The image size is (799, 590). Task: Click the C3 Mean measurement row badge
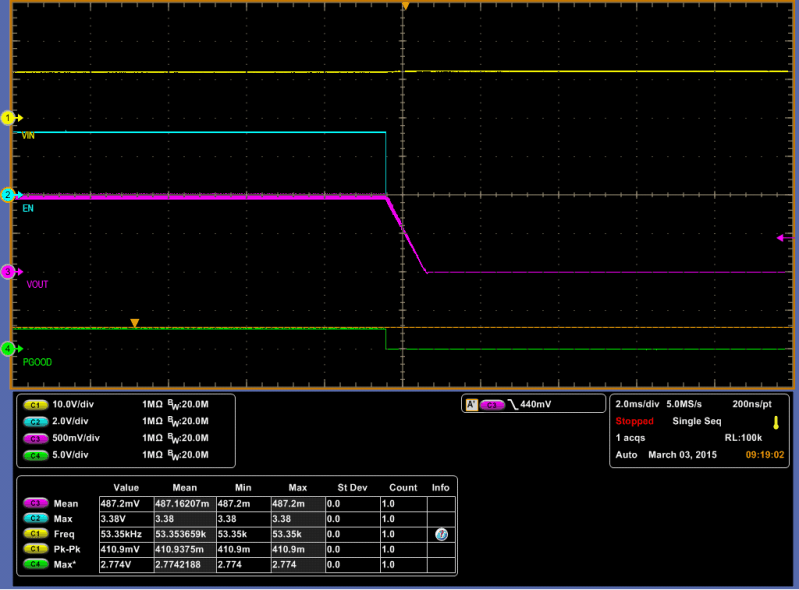pyautogui.click(x=35, y=503)
